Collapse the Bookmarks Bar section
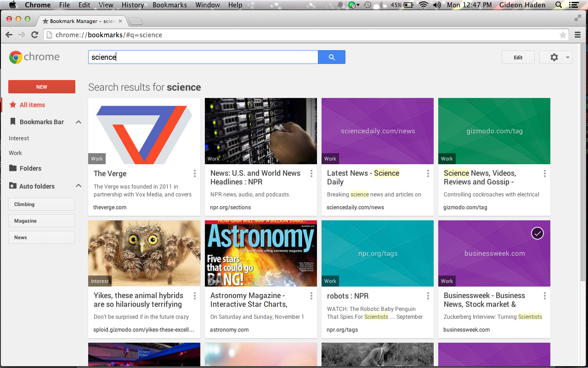The height and width of the screenshot is (368, 588). [x=79, y=122]
